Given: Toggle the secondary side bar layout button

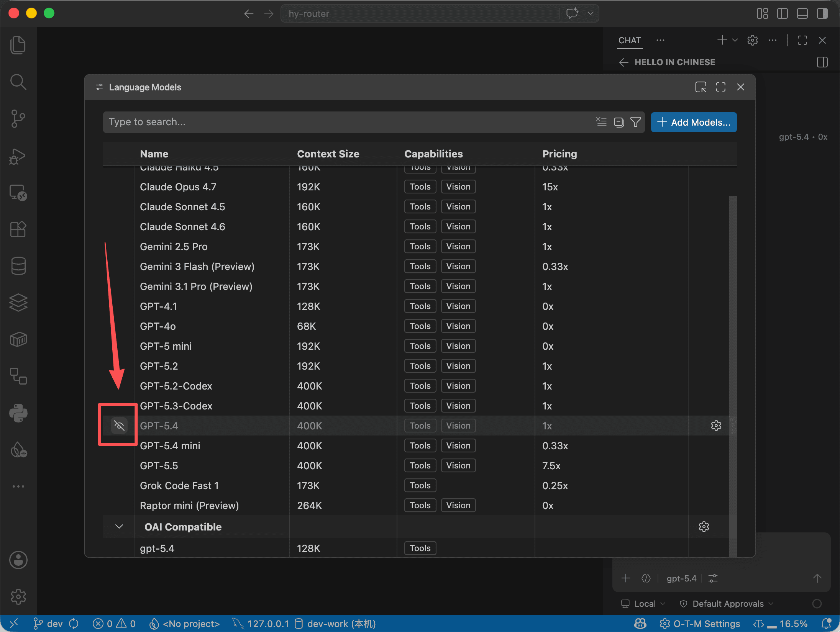Looking at the screenshot, I should pyautogui.click(x=822, y=14).
